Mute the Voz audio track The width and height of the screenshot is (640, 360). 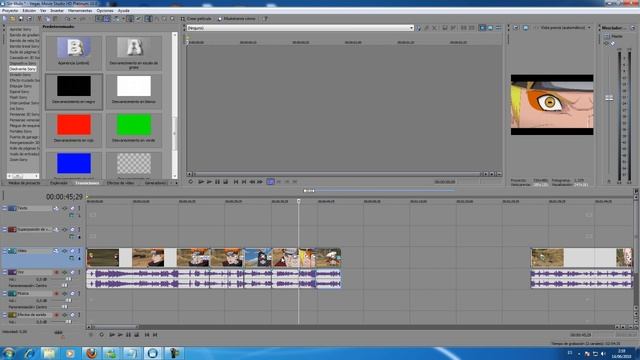point(72,272)
